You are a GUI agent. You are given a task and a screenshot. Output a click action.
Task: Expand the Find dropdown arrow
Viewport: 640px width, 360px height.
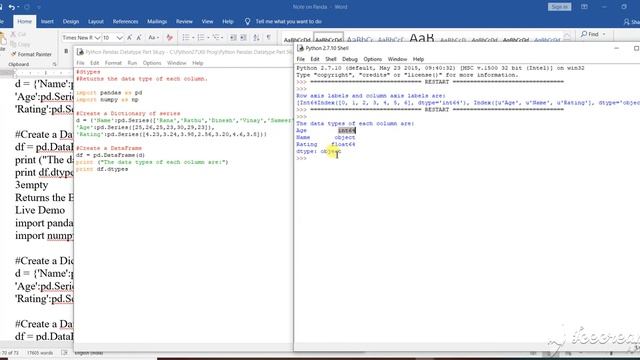click(x=604, y=34)
